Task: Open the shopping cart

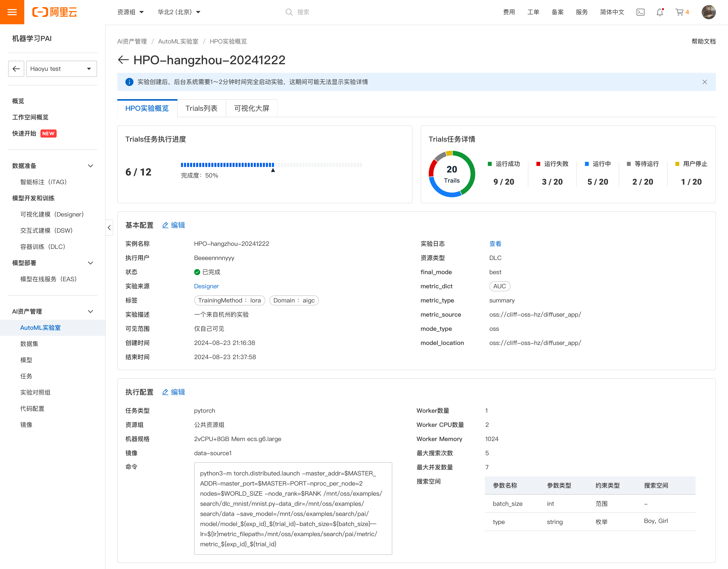Action: click(x=679, y=12)
